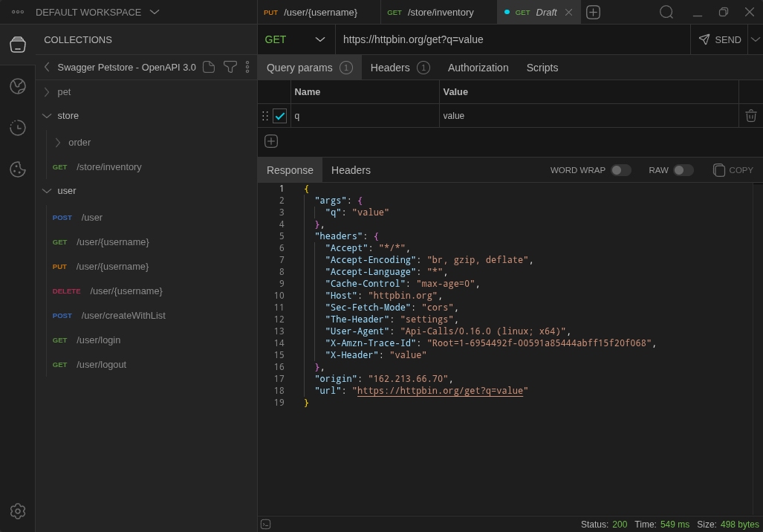Open the Cookies manager icon
The width and height of the screenshot is (763, 532).
click(17, 169)
